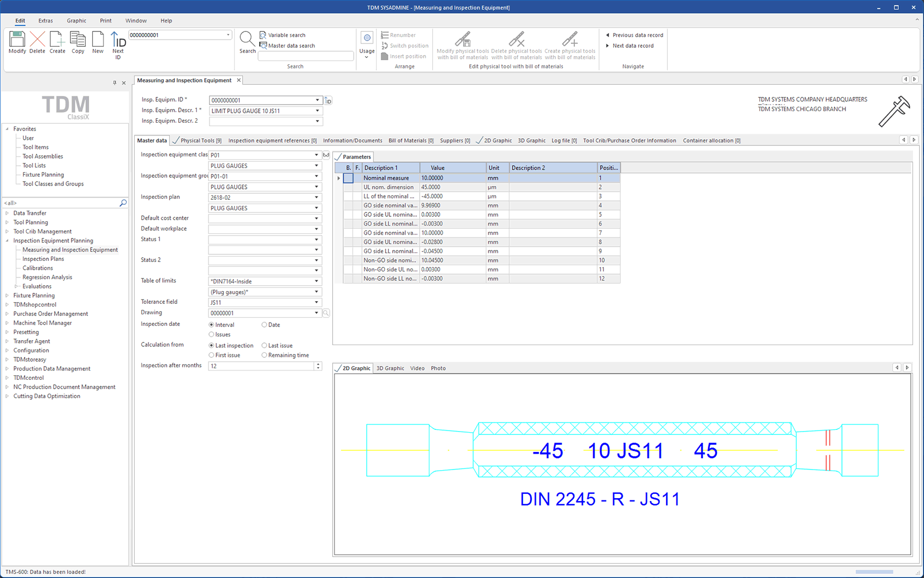Screen dimensions: 924x578
Task: Click ID icon beside Insp. Equipm. ID field
Action: [x=328, y=100]
